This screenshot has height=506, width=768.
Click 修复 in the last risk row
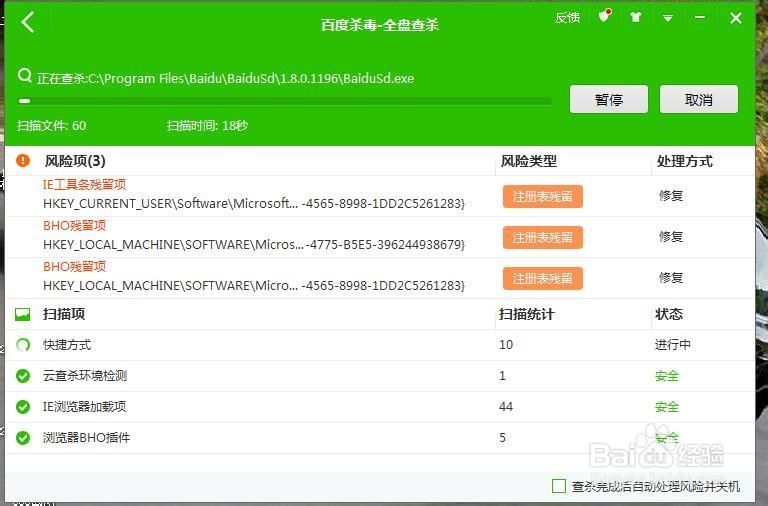tap(671, 278)
